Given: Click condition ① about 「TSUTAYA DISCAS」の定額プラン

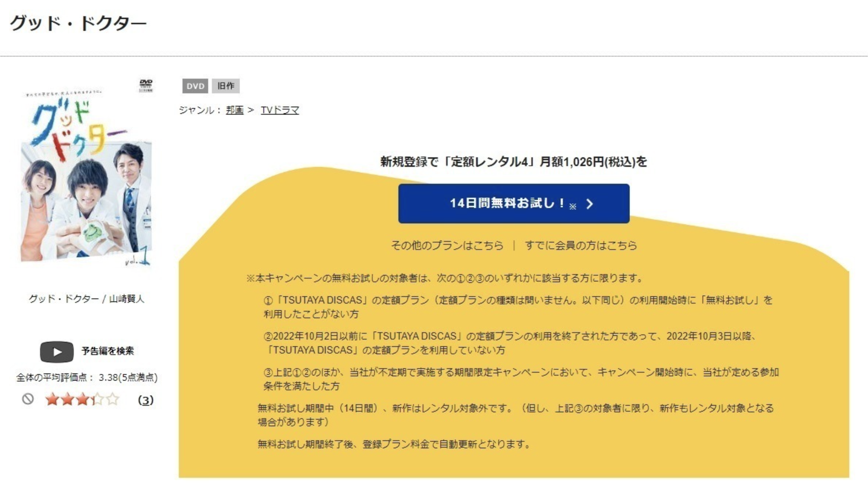Looking at the screenshot, I should pyautogui.click(x=518, y=307).
